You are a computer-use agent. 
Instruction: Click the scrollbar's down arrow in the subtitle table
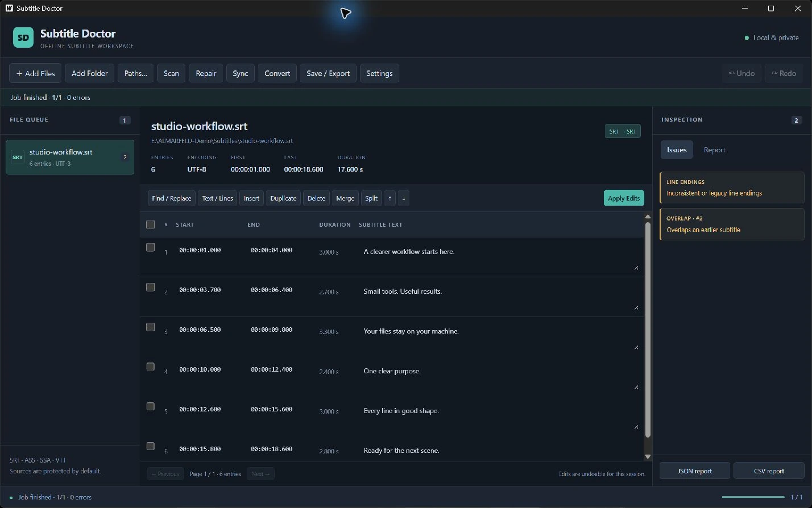click(648, 456)
